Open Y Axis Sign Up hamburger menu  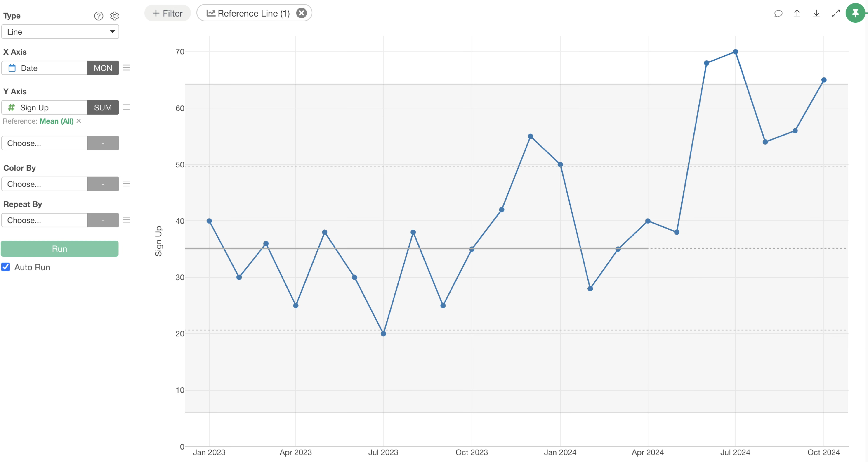click(126, 107)
